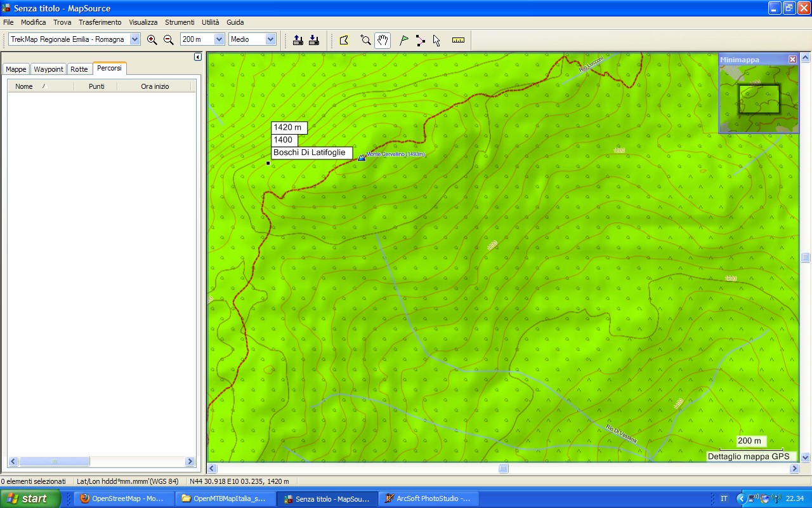Click the map scroll left arrow
The image size is (812, 508).
point(213,469)
